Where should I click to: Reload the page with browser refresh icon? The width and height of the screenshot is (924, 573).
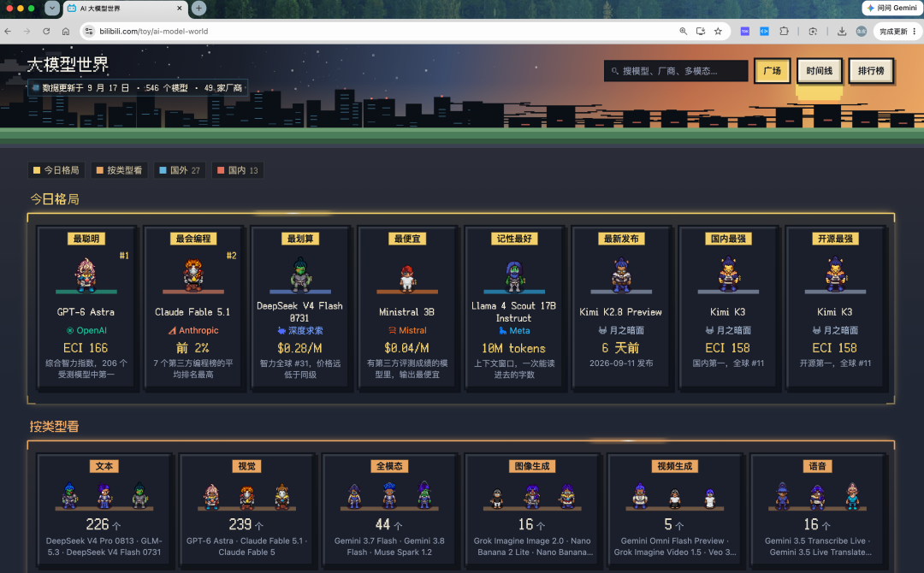[x=46, y=31]
